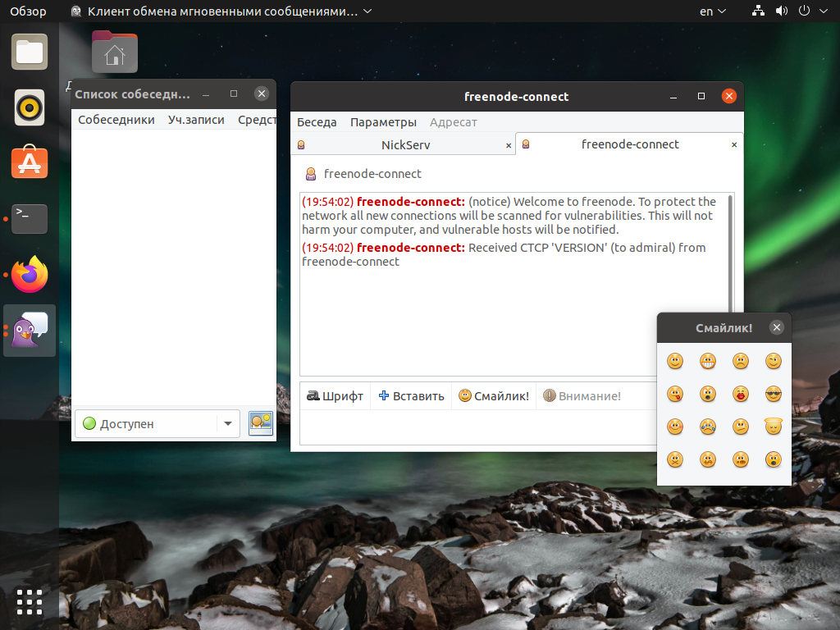Open Pidgin from the Ubuntu dock
Viewport: 840px width, 630px height.
pyautogui.click(x=30, y=331)
